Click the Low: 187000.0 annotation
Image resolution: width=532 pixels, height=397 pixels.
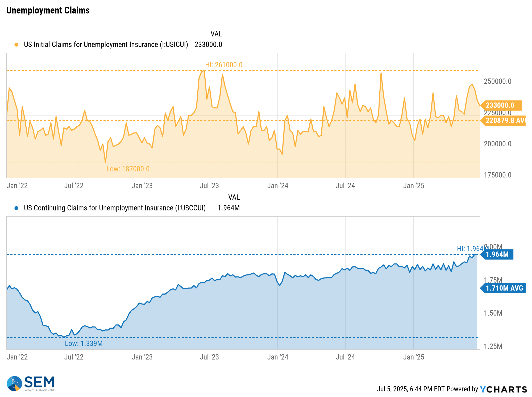coord(128,169)
